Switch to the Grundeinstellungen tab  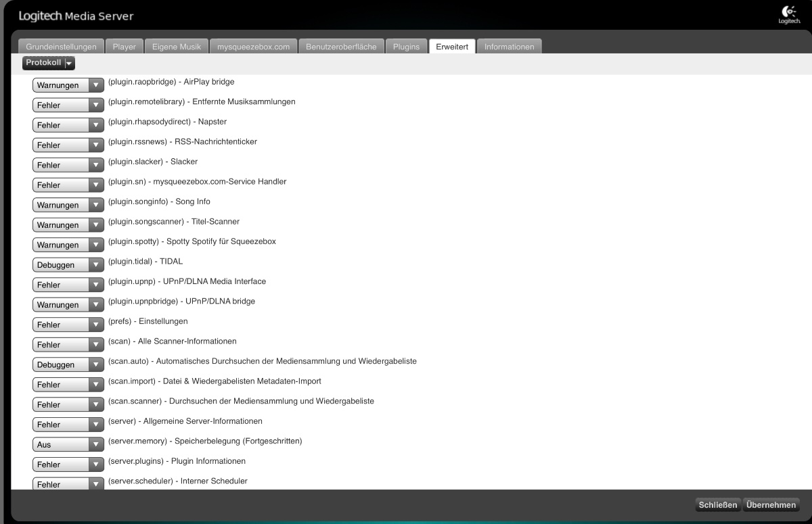pos(61,47)
